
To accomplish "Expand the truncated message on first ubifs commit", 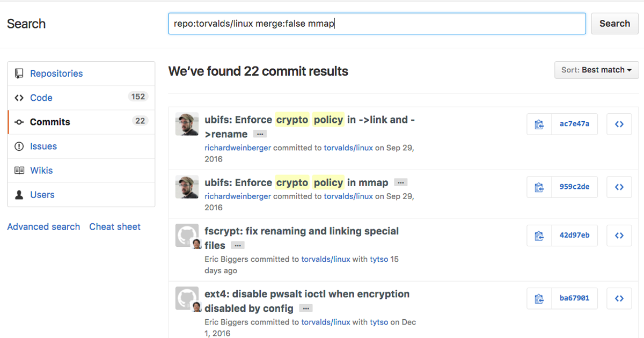I will point(260,134).
